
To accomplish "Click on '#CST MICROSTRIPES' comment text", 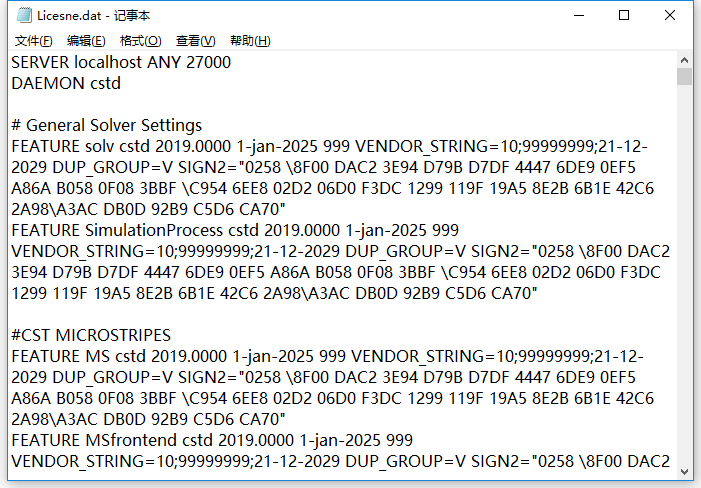I will [x=91, y=335].
